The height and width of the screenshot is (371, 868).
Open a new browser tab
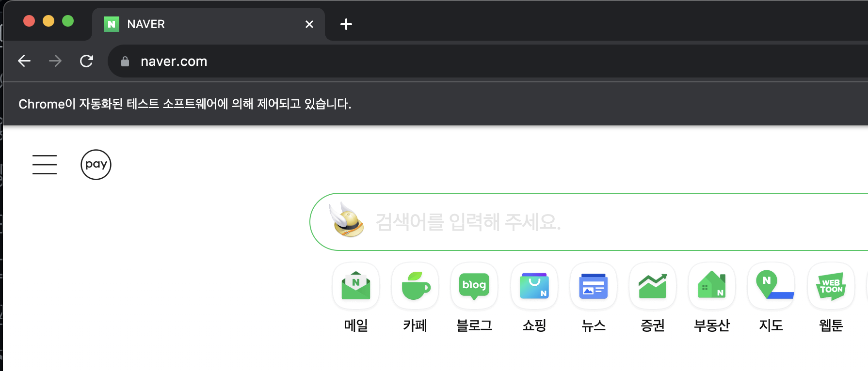[x=346, y=24]
